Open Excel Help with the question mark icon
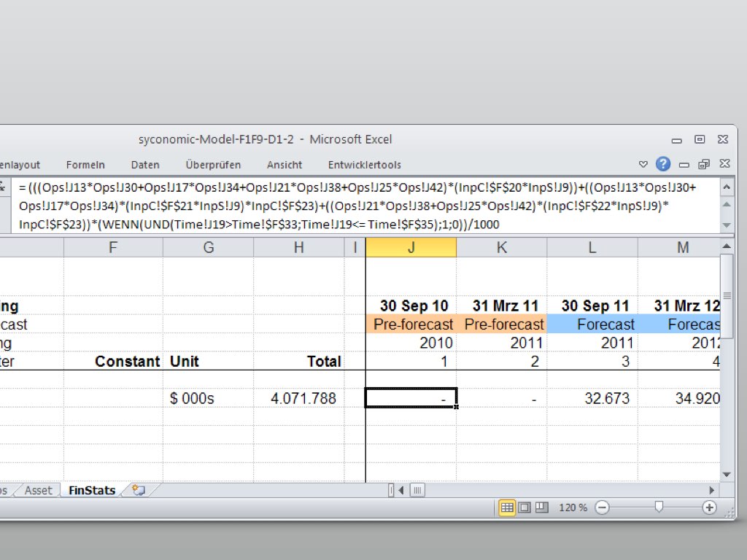 pyautogui.click(x=662, y=164)
